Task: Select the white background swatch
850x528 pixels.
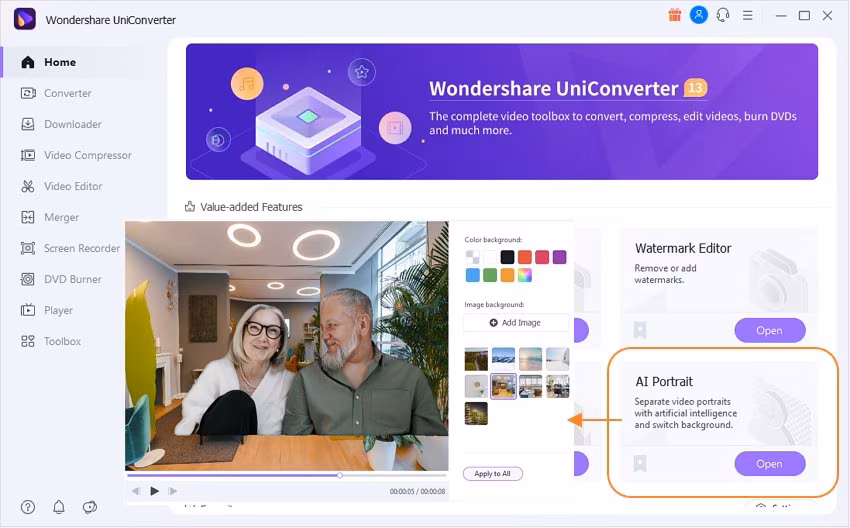Action: click(490, 257)
